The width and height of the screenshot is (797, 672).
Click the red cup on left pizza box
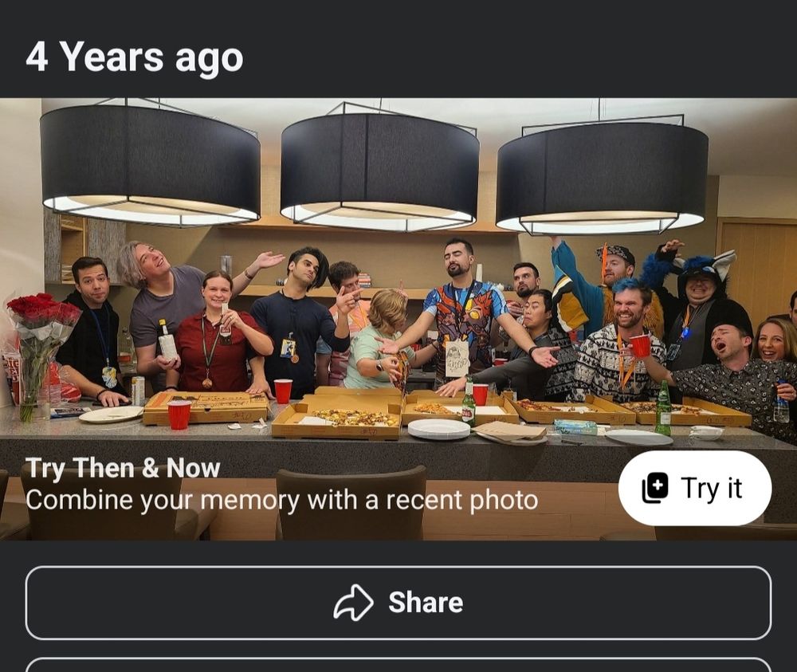[179, 415]
